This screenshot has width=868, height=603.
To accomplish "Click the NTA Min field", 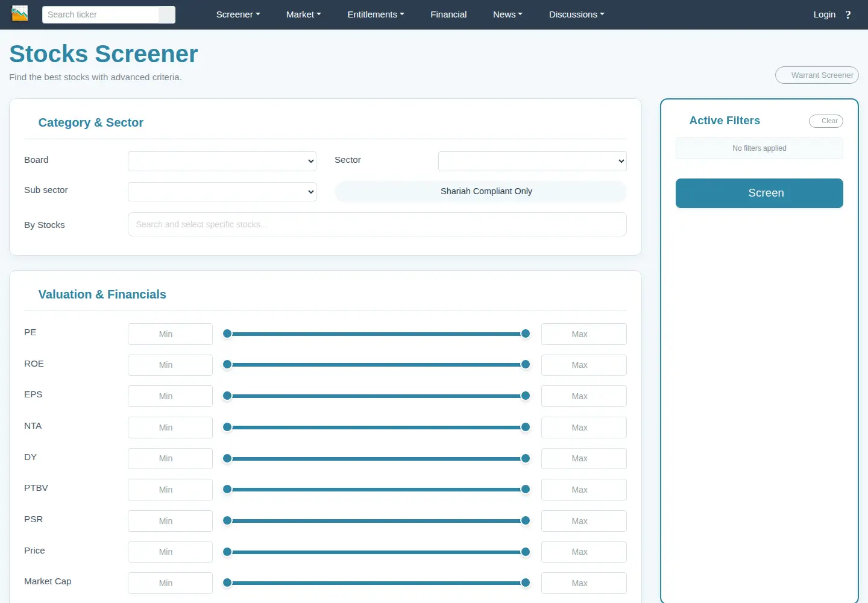I will [170, 428].
